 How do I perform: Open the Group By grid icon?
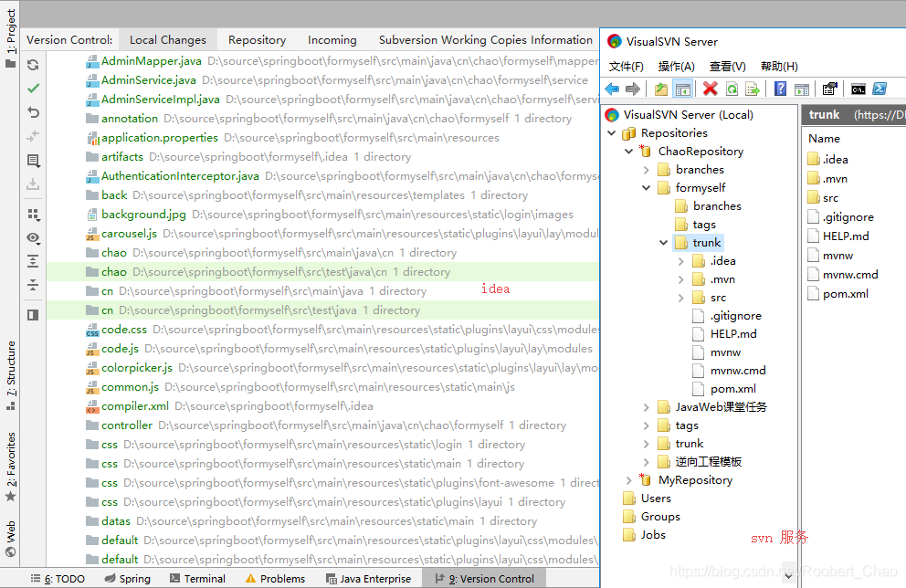tap(34, 215)
